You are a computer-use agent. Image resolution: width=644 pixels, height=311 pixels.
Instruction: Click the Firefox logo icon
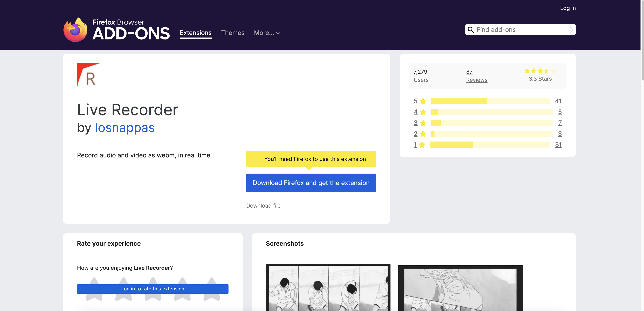(75, 30)
